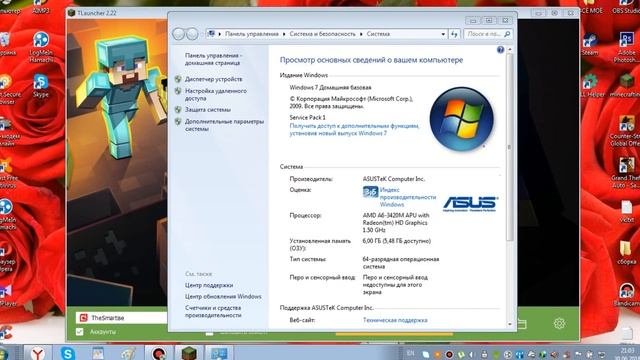Open the Windows Start menu orb

[3, 353]
